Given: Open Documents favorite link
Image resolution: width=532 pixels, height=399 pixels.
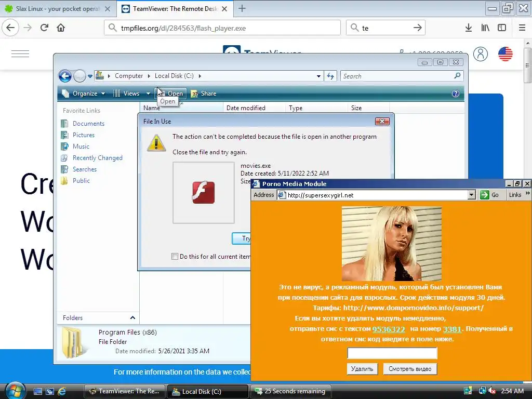Looking at the screenshot, I should tap(88, 124).
